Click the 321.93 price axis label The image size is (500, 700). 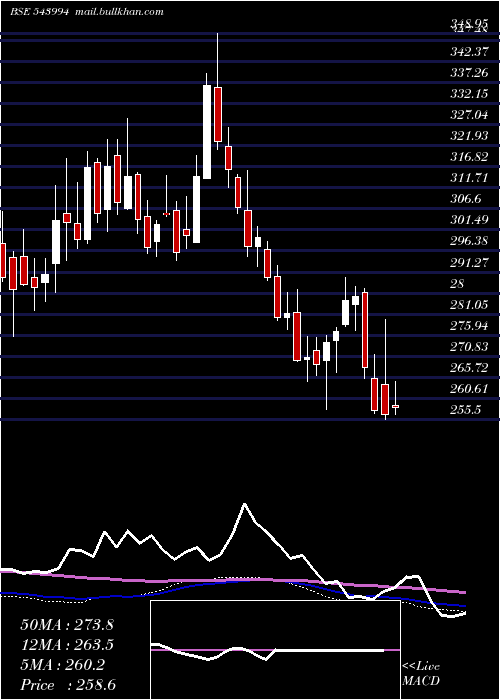[469, 136]
